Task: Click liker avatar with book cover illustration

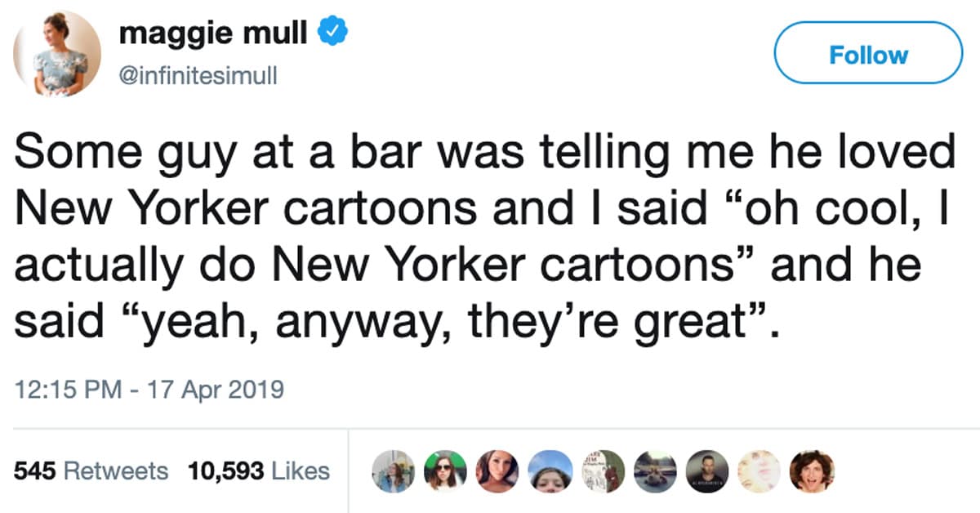Action: tap(603, 471)
